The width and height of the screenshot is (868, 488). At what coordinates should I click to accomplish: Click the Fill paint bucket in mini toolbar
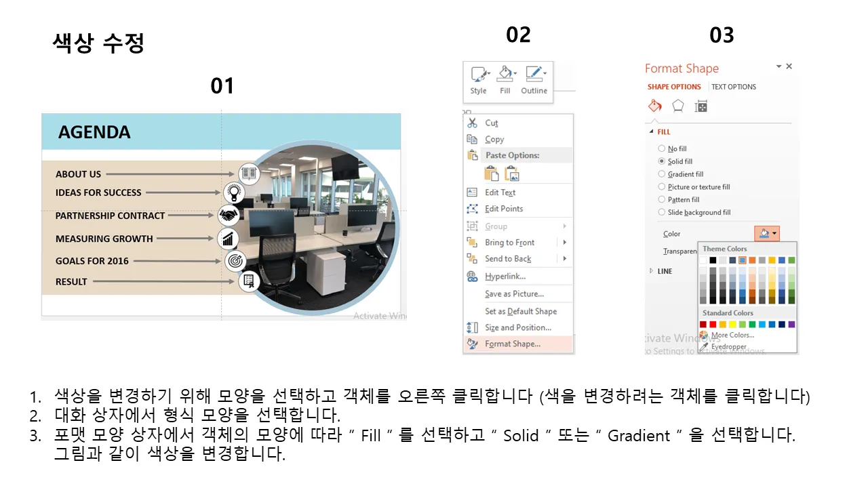(x=505, y=75)
